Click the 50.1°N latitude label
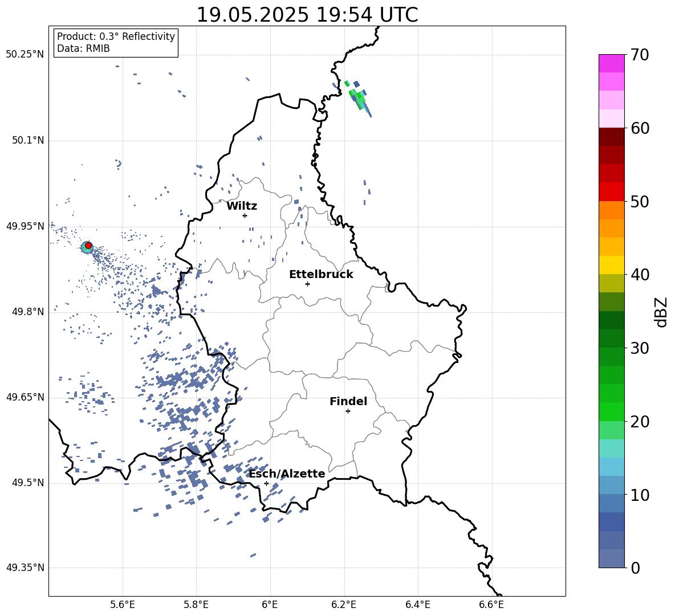The width and height of the screenshot is (675, 616). pyautogui.click(x=27, y=140)
